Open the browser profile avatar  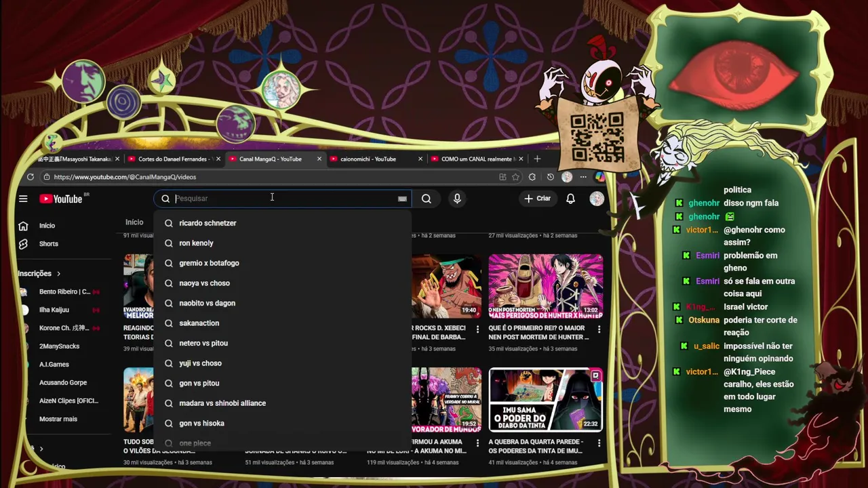coord(567,177)
